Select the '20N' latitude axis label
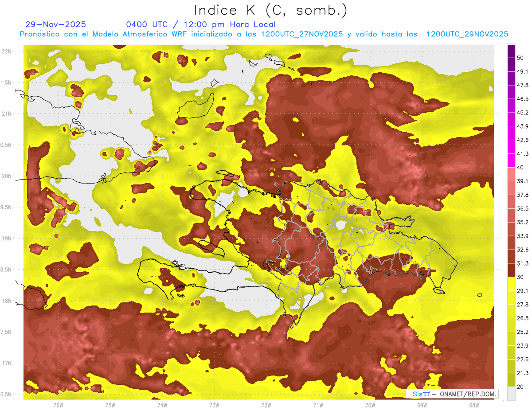 coord(7,176)
